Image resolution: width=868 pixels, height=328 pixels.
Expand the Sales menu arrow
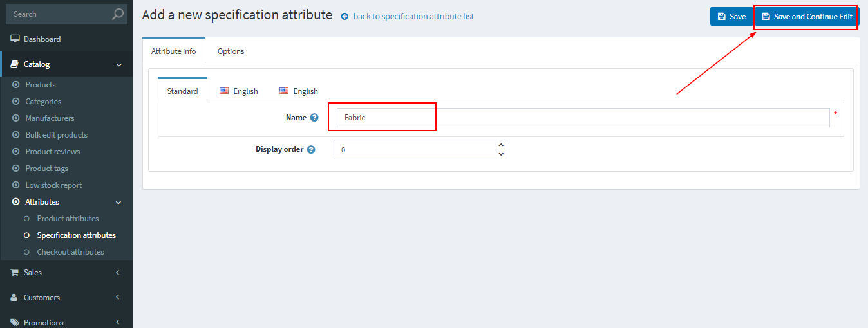118,273
